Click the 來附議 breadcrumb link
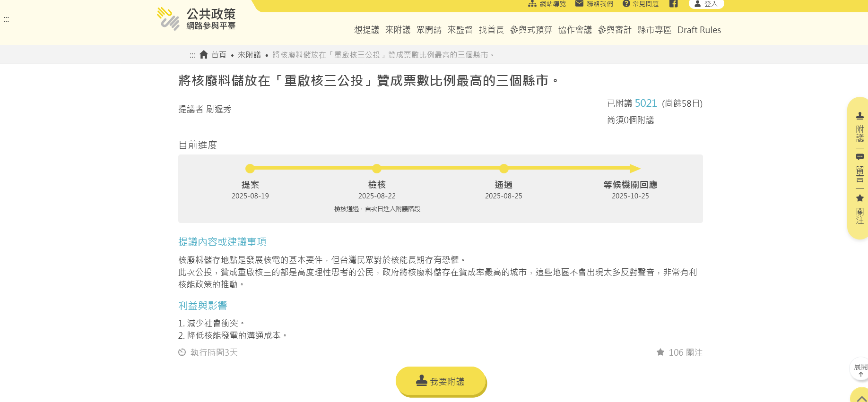 coord(249,55)
